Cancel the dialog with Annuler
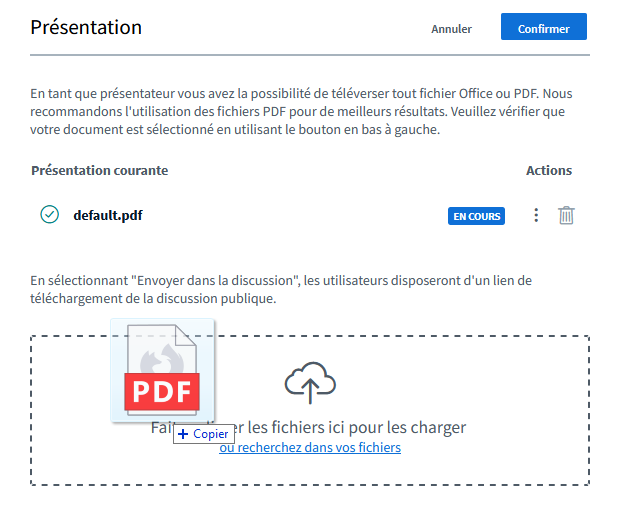Image resolution: width=624 pixels, height=517 pixels. pos(451,29)
